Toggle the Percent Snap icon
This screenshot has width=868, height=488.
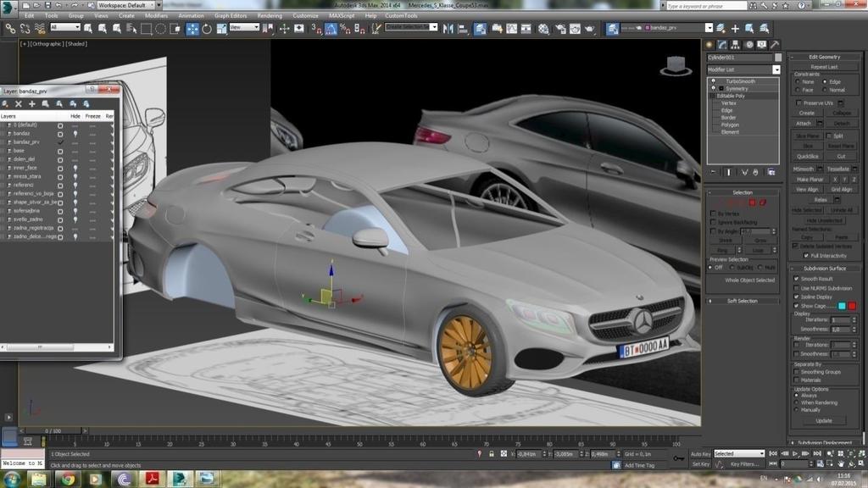(x=345, y=28)
